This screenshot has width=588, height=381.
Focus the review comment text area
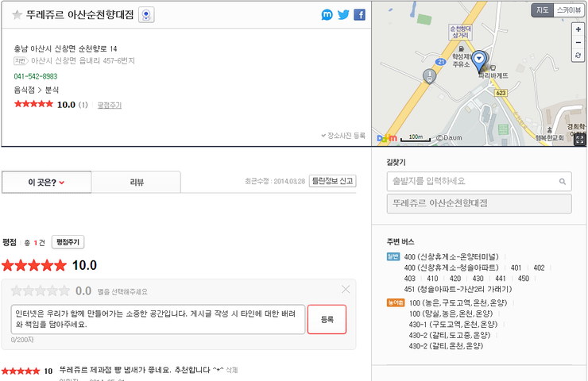[x=158, y=319]
